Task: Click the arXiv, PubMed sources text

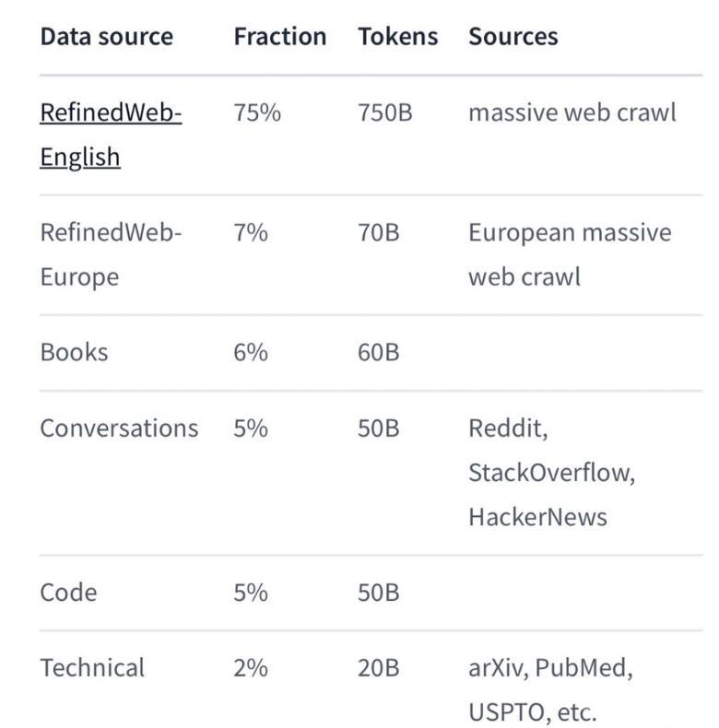Action: 550,668
